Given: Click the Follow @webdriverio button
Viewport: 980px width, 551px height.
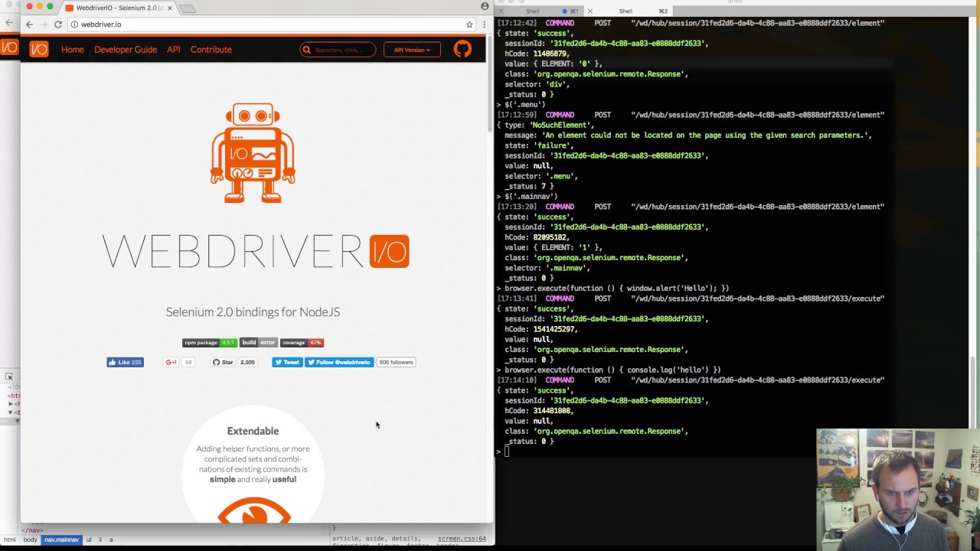Looking at the screenshot, I should (x=340, y=363).
